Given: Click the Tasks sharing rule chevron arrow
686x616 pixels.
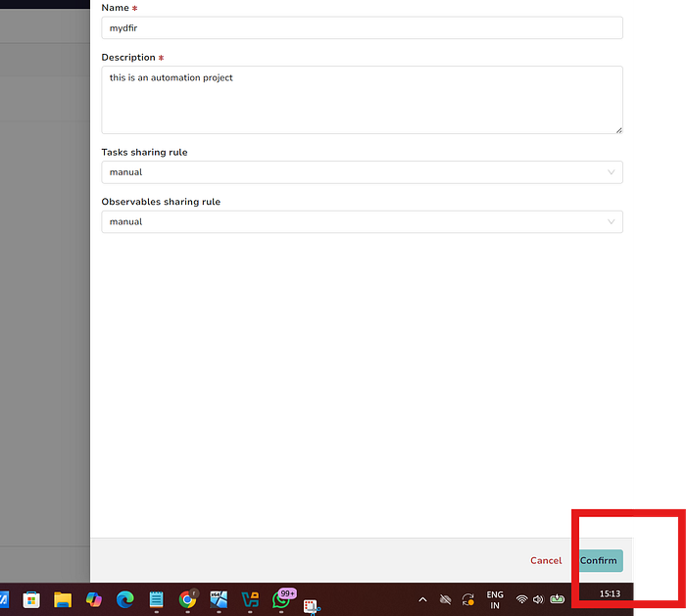Looking at the screenshot, I should pos(611,172).
